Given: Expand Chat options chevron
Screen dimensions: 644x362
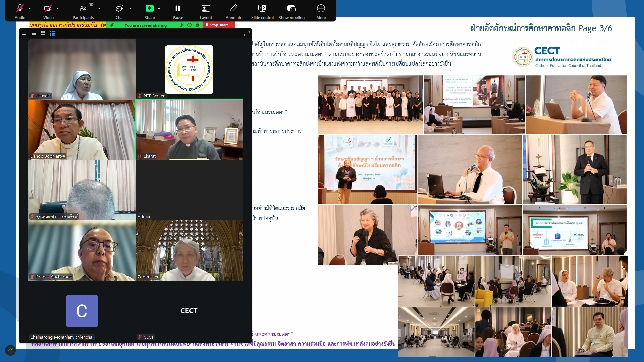Looking at the screenshot, I should (131, 8).
